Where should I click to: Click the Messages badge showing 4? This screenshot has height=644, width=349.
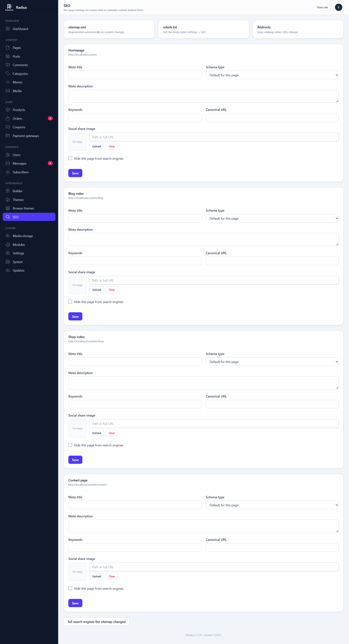[x=50, y=163]
